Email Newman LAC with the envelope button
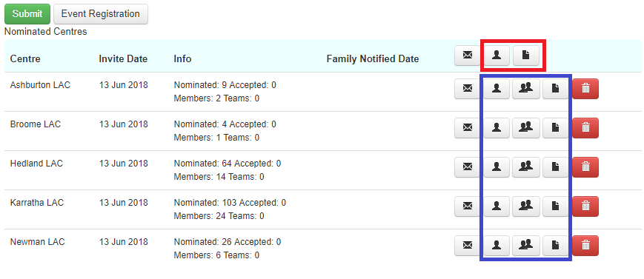 click(468, 246)
